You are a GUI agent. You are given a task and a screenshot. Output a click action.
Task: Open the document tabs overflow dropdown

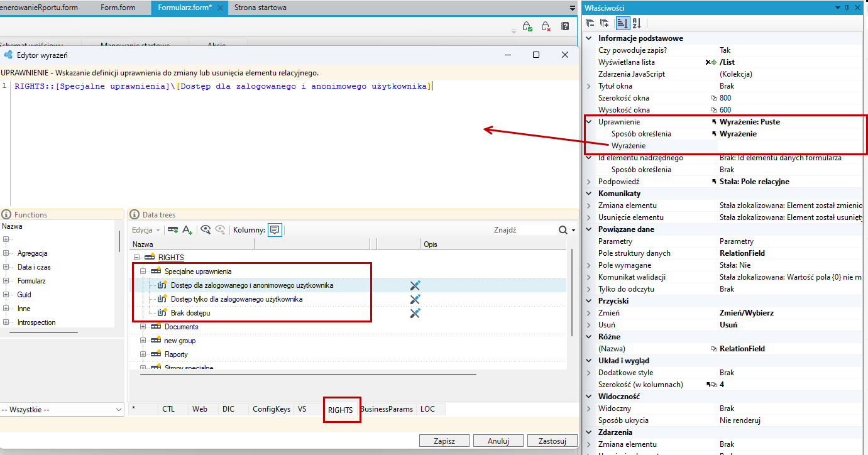572,8
